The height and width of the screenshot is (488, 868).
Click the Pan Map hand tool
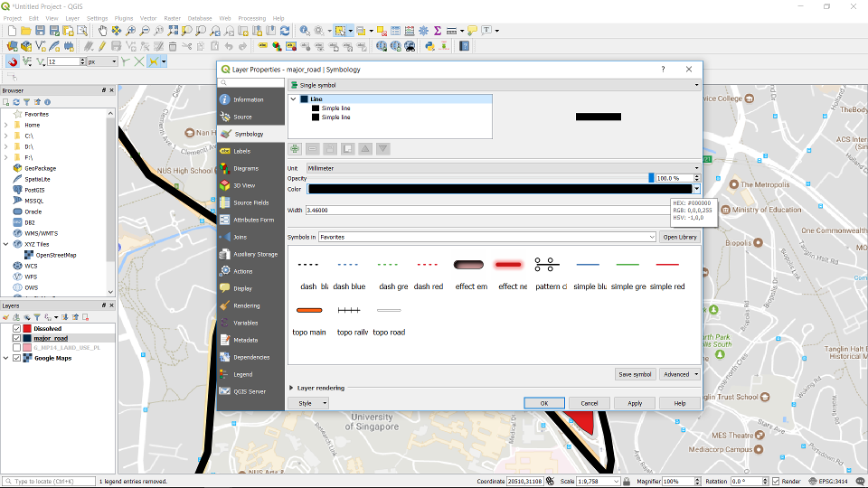103,31
